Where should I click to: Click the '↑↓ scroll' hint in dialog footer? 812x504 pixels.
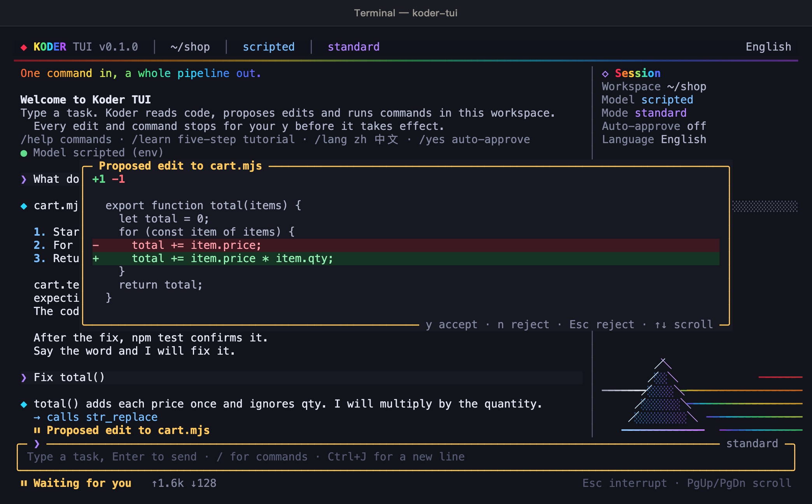point(684,325)
